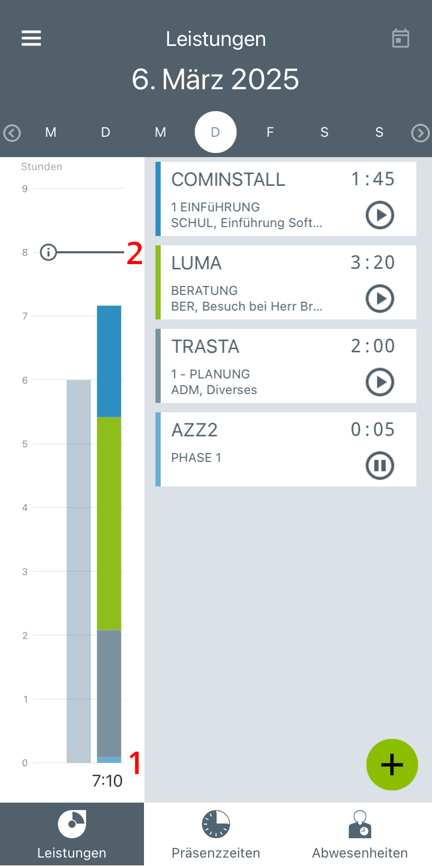Click the blue COMINSTALL bar segment
This screenshot has height=868, width=432.
(109, 361)
